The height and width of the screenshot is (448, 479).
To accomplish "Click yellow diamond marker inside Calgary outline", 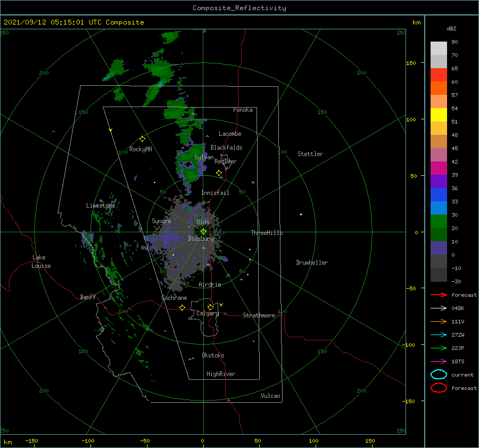I will click(x=210, y=307).
